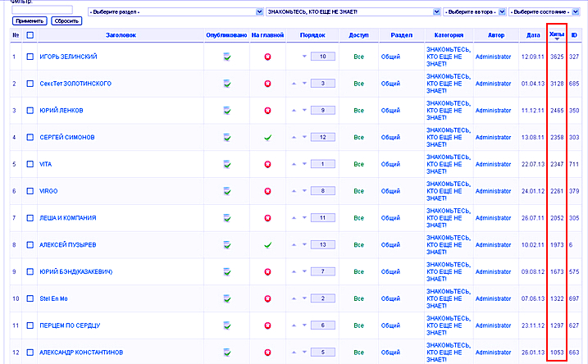Click red front-page icon for СексТет ЗОЛОТИНСКОГО
Screen dimensions: 588x364
267,84
